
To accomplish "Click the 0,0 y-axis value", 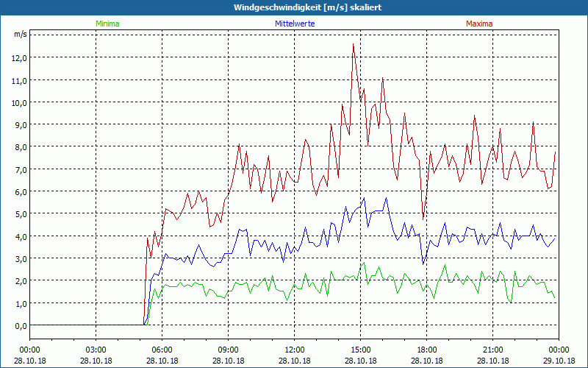I will point(21,326).
